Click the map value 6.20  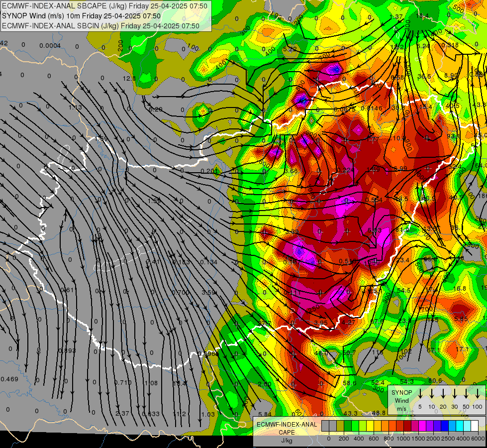click(x=155, y=109)
